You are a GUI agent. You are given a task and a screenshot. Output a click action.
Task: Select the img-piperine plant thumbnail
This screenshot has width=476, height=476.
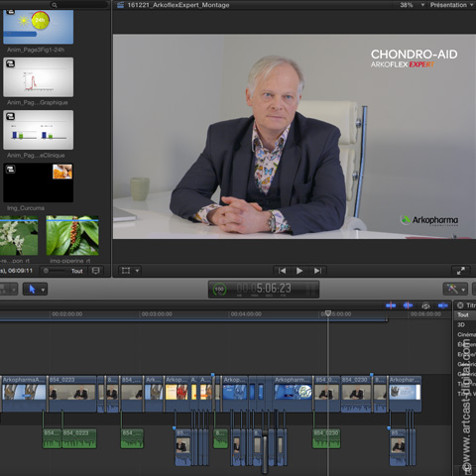point(72,235)
